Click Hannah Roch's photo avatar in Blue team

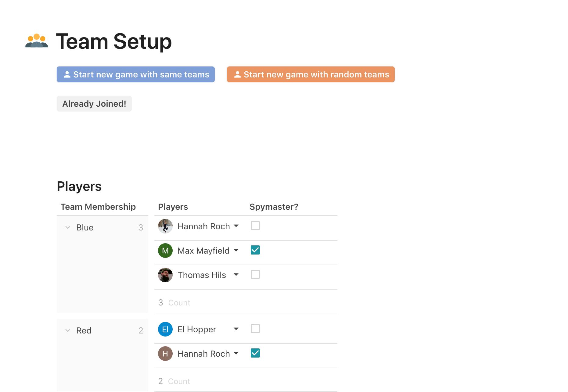pos(165,226)
